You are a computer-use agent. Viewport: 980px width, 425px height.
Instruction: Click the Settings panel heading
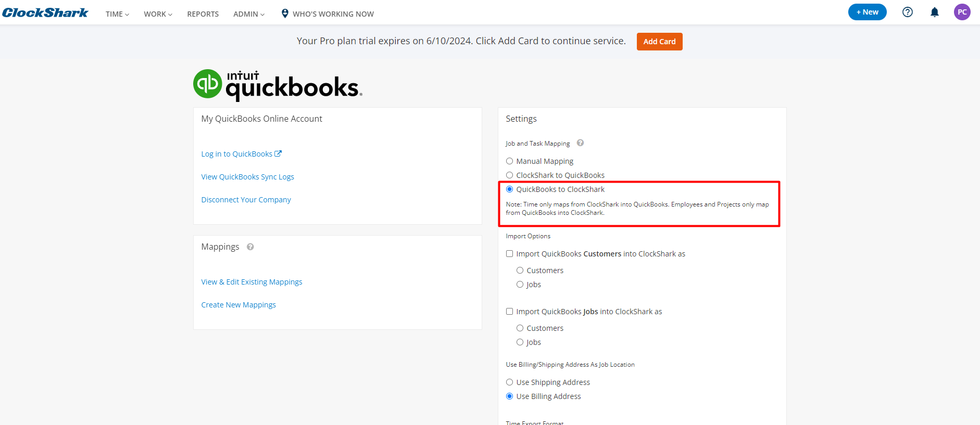click(x=521, y=119)
